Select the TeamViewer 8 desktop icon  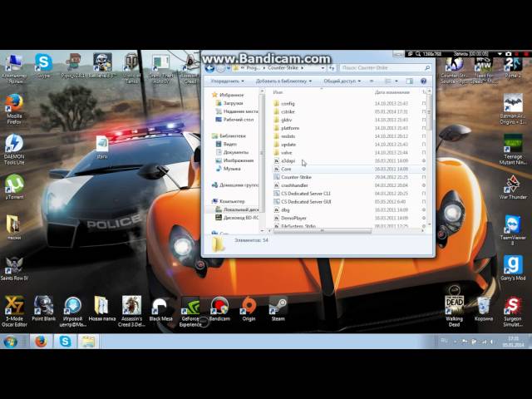tap(513, 227)
